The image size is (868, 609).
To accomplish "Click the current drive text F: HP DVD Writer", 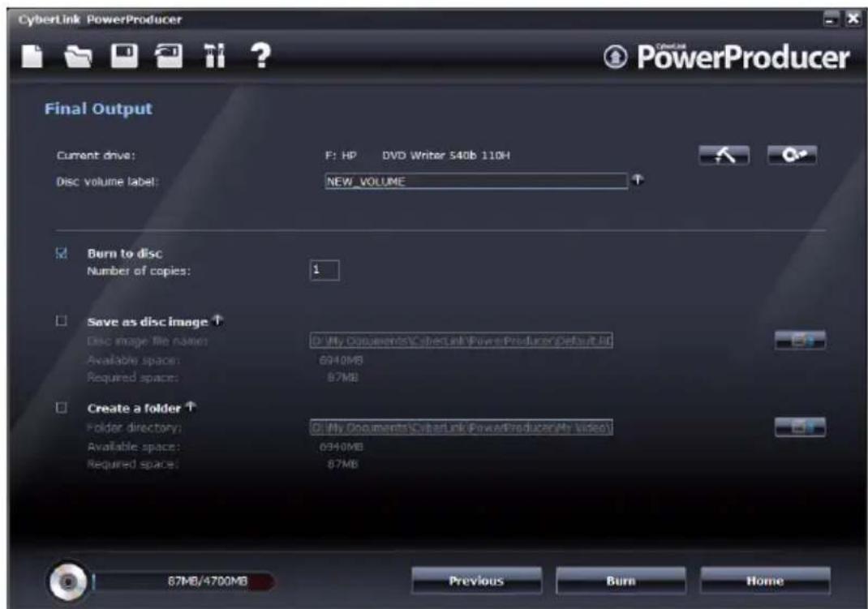I will pyautogui.click(x=418, y=156).
